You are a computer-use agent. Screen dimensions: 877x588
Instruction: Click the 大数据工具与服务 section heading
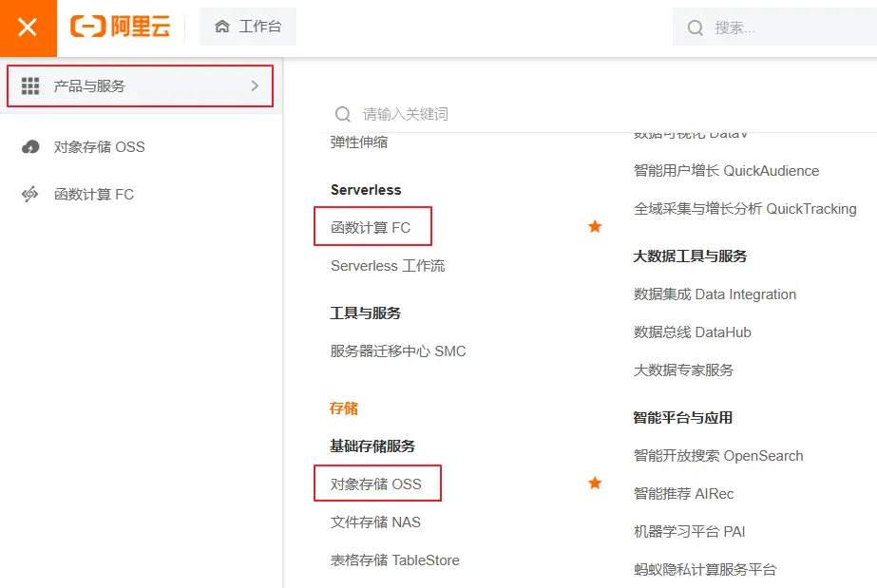coord(690,256)
